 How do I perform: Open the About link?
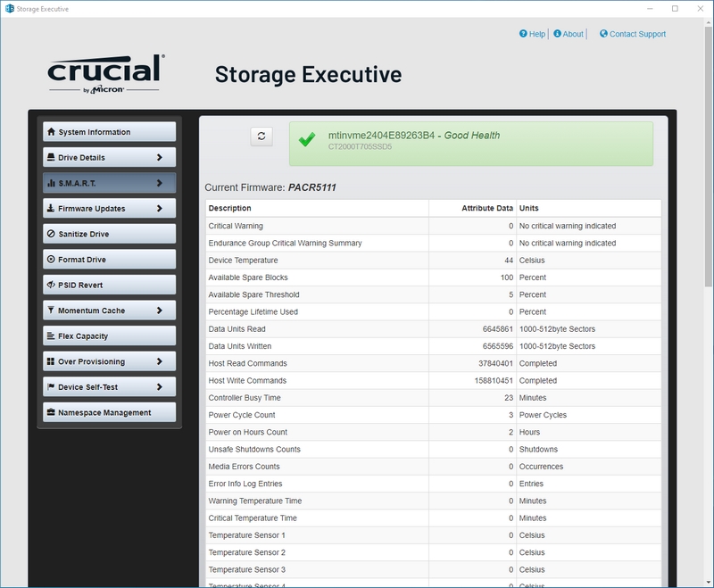tap(573, 34)
